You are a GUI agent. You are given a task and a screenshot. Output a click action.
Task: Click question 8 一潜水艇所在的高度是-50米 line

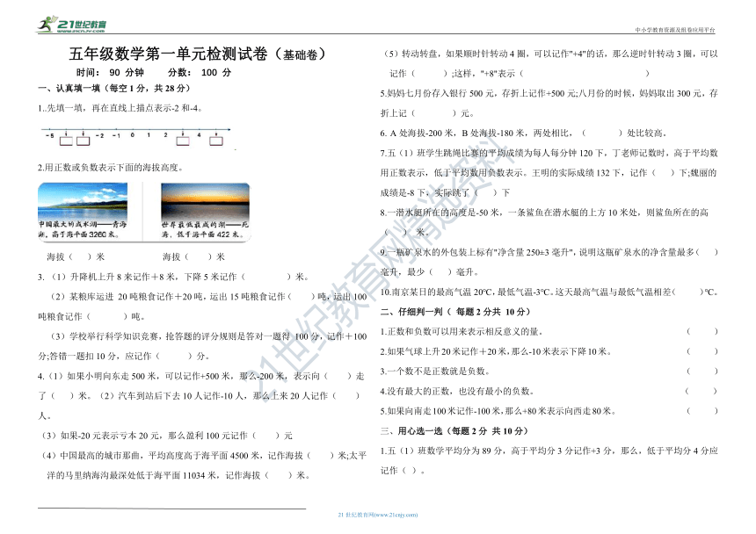[x=544, y=213]
